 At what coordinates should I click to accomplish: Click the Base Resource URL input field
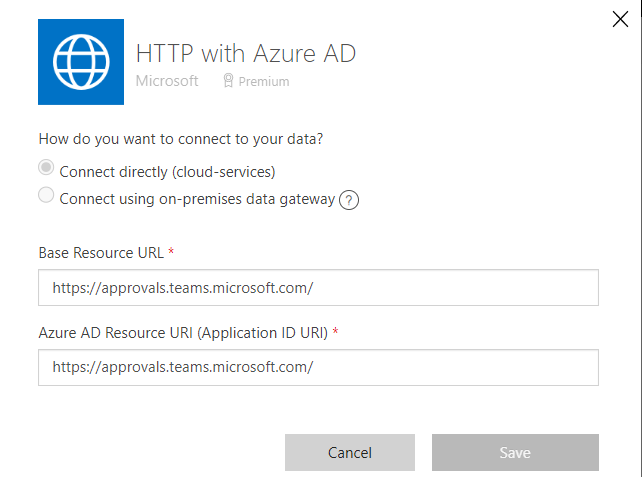point(319,287)
